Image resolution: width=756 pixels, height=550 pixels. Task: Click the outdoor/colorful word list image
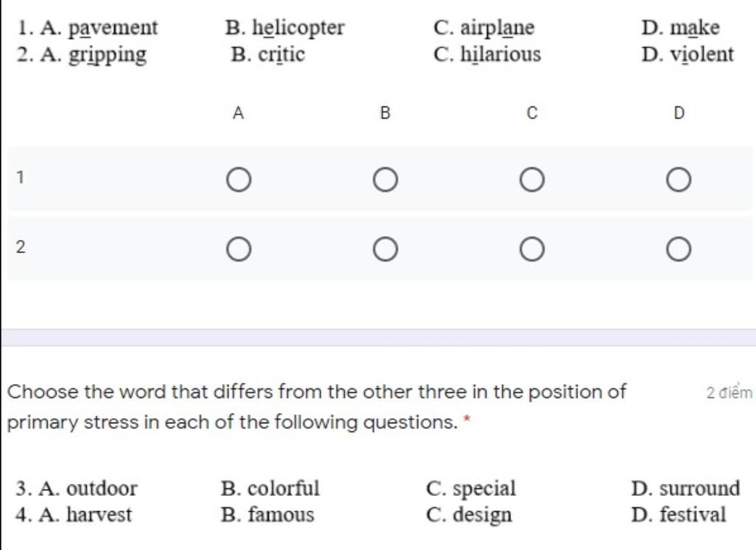(x=377, y=501)
